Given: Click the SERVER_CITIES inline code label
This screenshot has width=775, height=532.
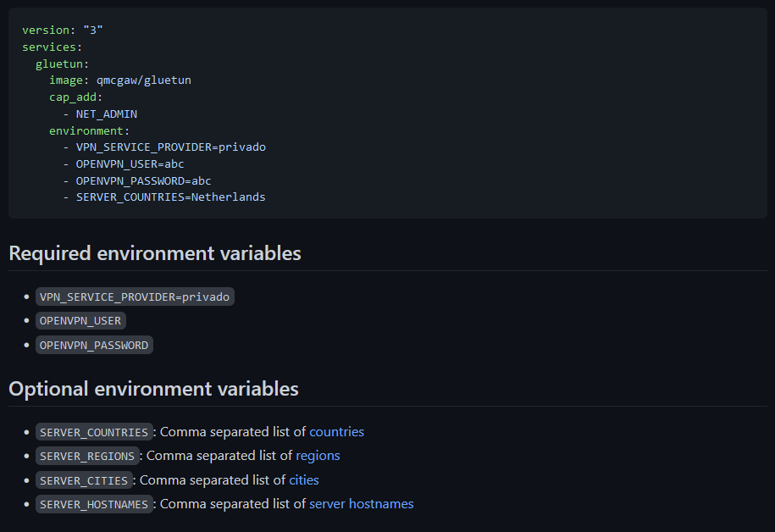Looking at the screenshot, I should 84,480.
